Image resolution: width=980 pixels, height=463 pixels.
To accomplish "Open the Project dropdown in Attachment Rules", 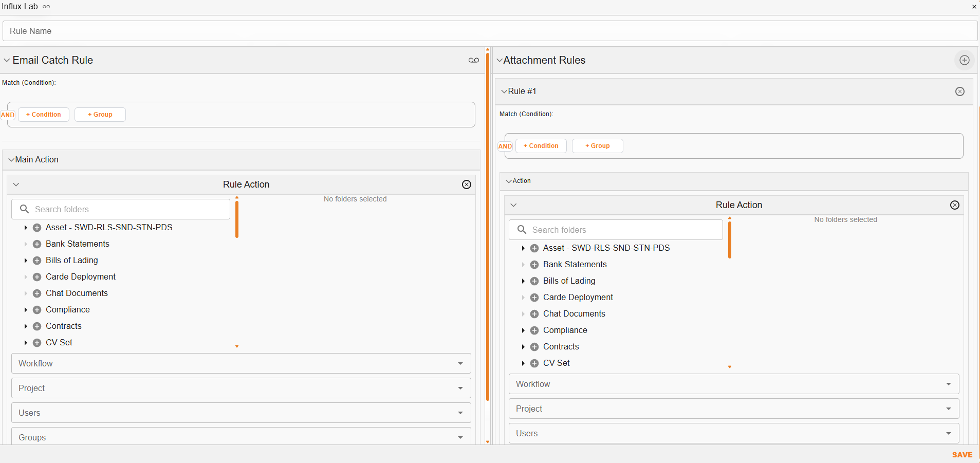I will (948, 409).
